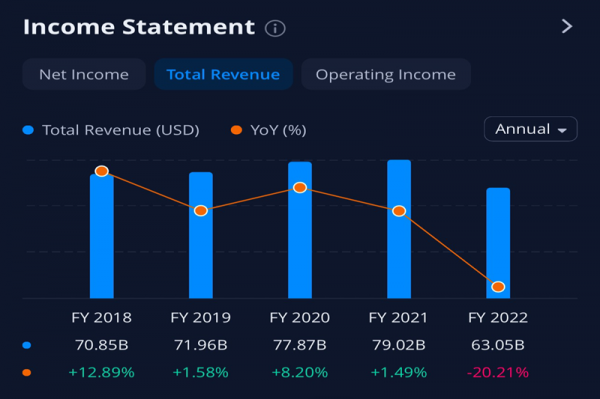
Task: Click the blue revenue row marker icon
Action: pyautogui.click(x=27, y=345)
